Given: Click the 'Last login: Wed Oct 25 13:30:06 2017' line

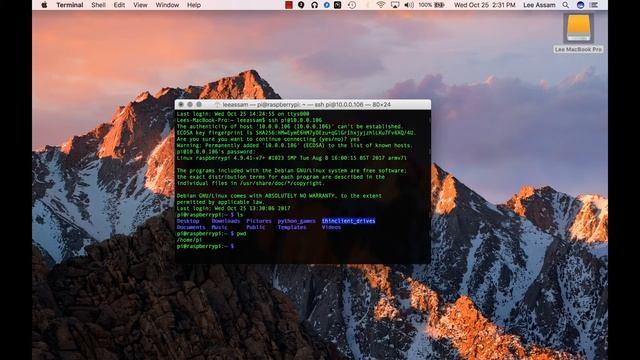Looking at the screenshot, I should click(x=233, y=208).
